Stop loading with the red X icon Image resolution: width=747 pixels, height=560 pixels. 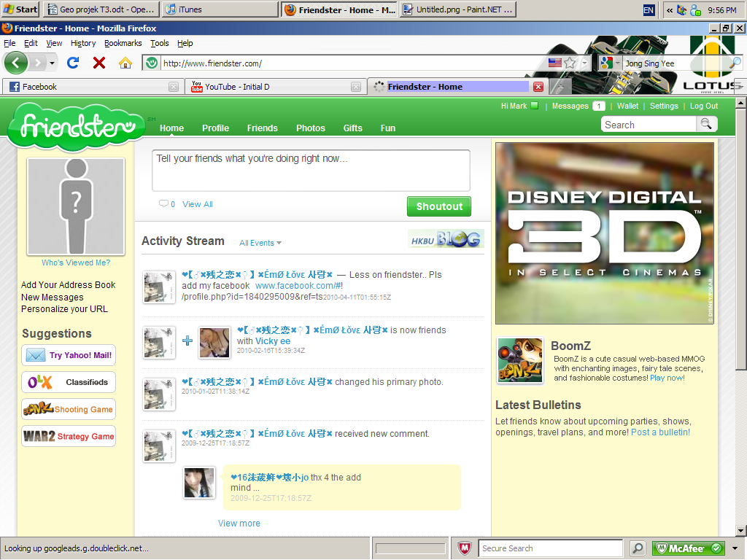pos(99,63)
